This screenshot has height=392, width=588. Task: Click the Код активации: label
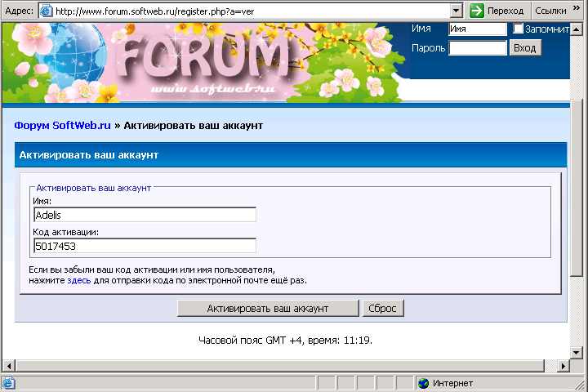point(65,232)
